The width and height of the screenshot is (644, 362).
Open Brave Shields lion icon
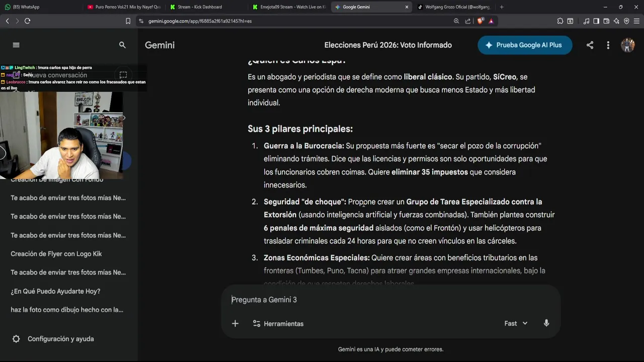pos(480,21)
